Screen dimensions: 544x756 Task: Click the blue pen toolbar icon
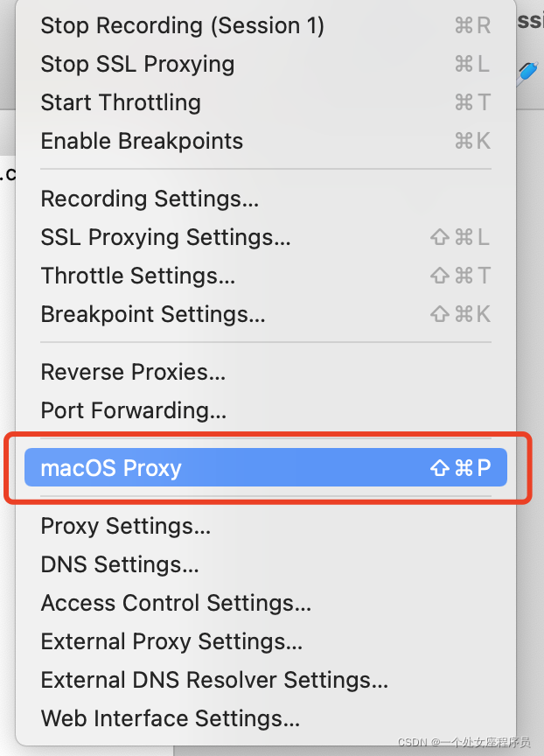point(527,73)
